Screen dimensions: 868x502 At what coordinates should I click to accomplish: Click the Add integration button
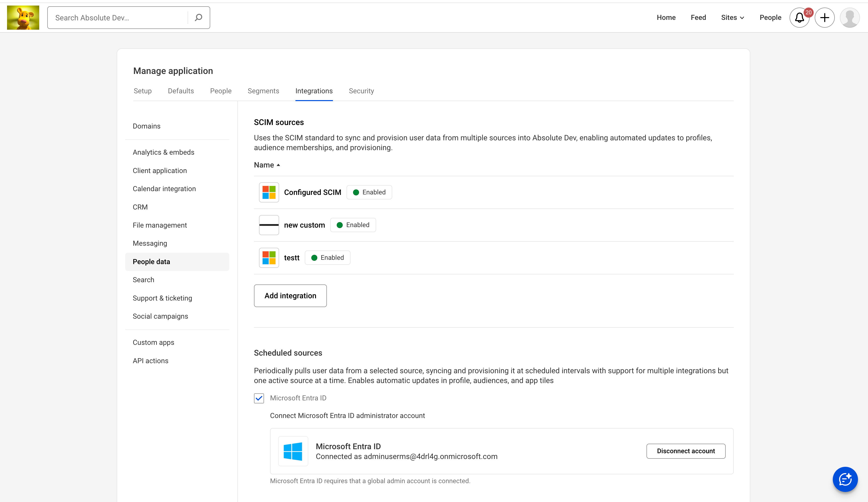pos(290,296)
